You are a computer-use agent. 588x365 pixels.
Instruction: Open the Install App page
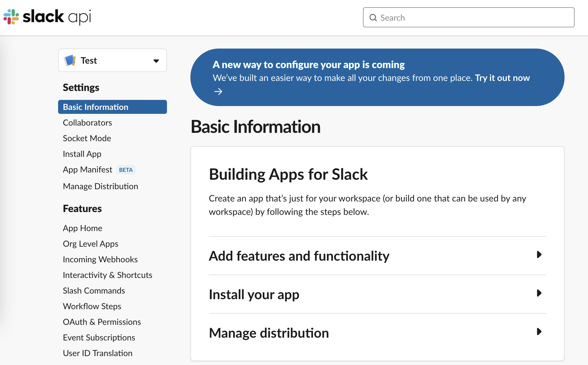coord(82,154)
